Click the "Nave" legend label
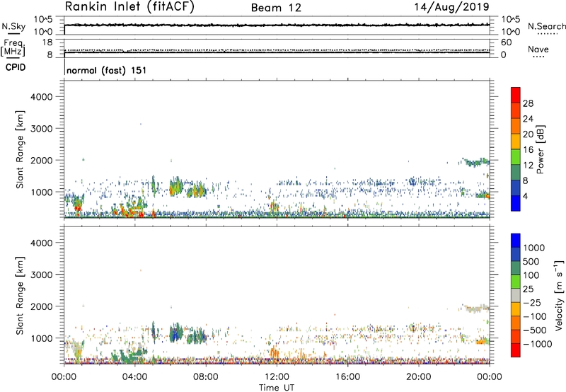This screenshot has width=566, height=392. tap(538, 50)
